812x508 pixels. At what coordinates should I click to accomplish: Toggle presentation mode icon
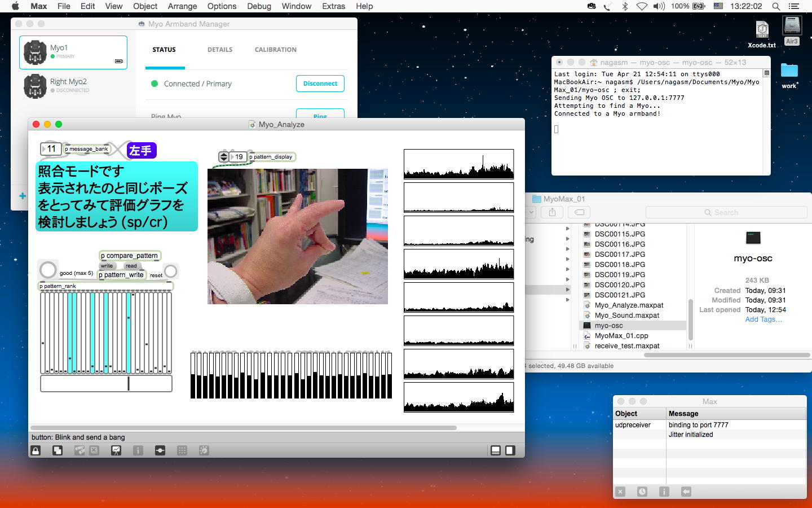[116, 450]
